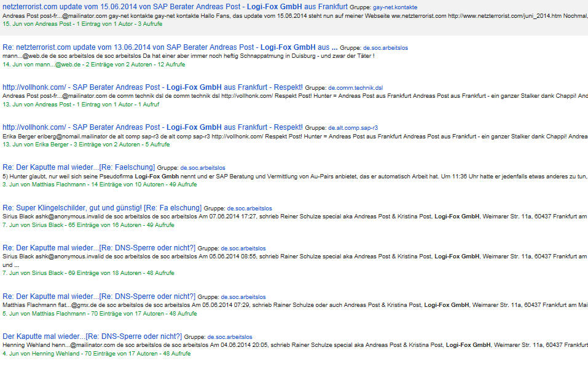Click '13. Jun von Andreas Post - 1 Eintrag von 1 Autor - 1 Aufruf'
Viewport: 588px width, 366px height.
(80, 105)
